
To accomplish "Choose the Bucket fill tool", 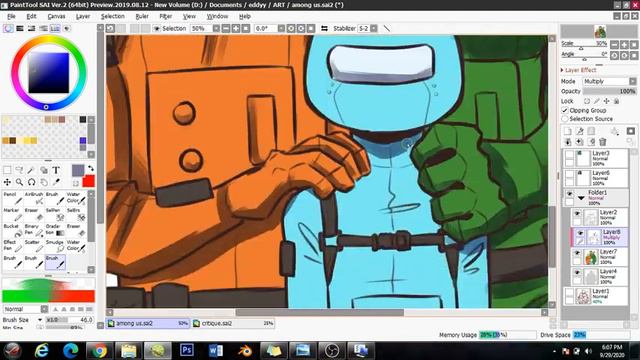I will pyautogui.click(x=13, y=230).
